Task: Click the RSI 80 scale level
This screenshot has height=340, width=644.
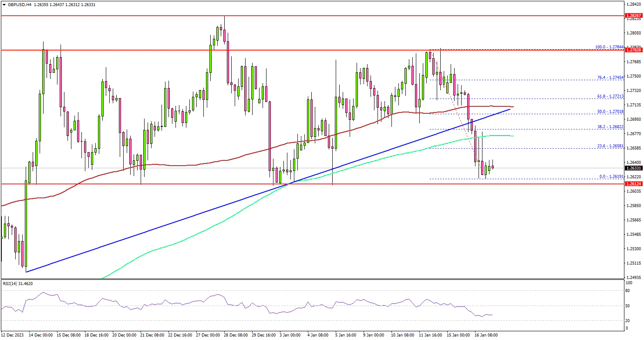Action: click(x=627, y=290)
